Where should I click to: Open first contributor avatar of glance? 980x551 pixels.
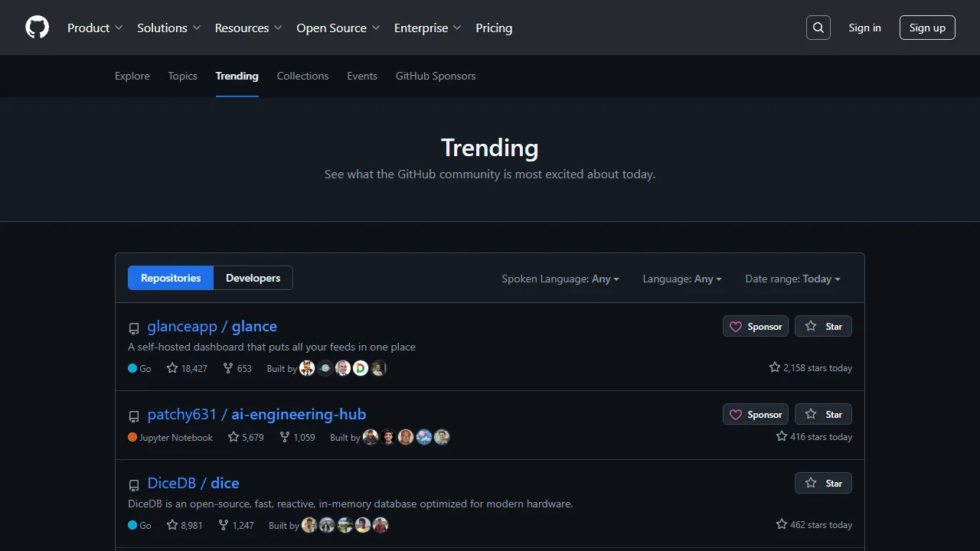(307, 368)
